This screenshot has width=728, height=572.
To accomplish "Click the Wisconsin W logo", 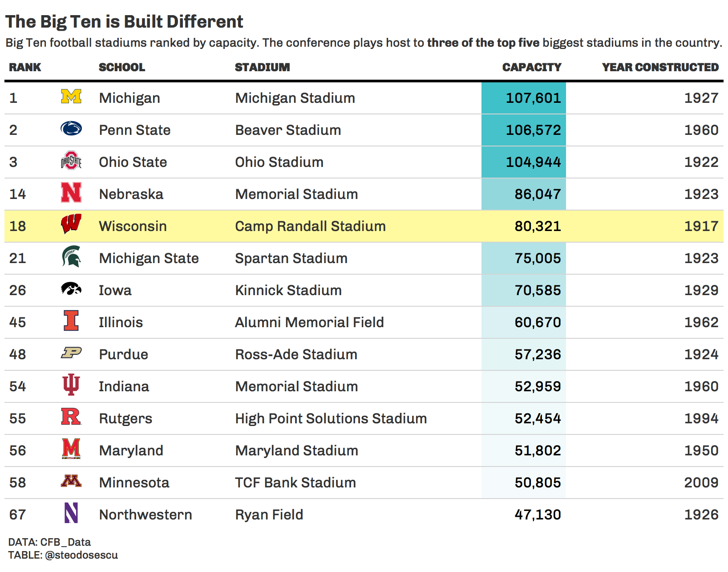I will point(71,224).
